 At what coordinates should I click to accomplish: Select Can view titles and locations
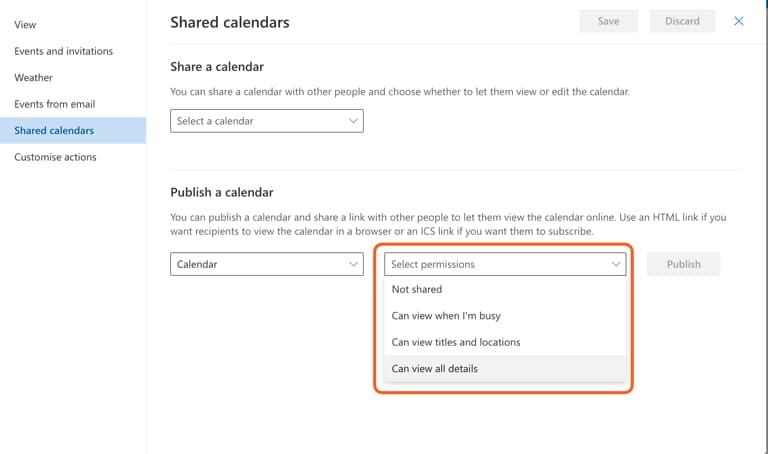click(505, 342)
